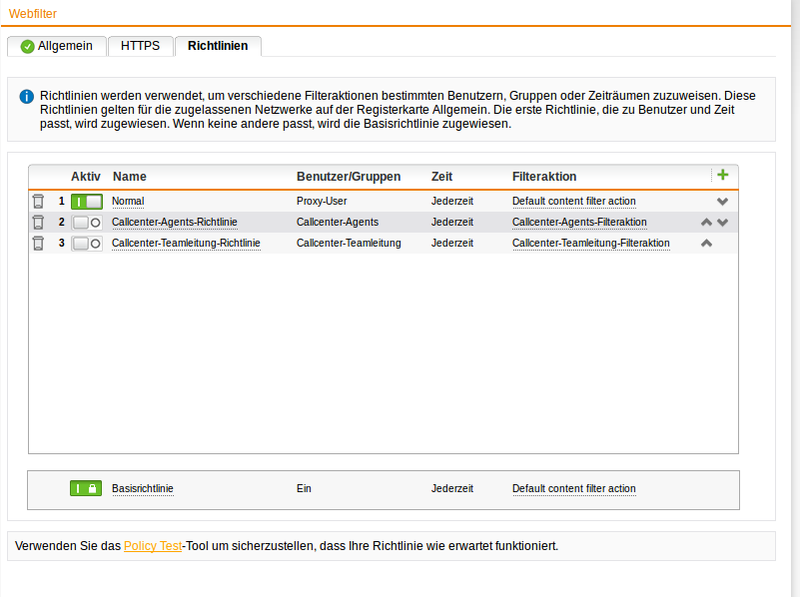Enable the Callcenter-Teamleitung-Richtlinie toggle
800x597 pixels.
tap(85, 243)
